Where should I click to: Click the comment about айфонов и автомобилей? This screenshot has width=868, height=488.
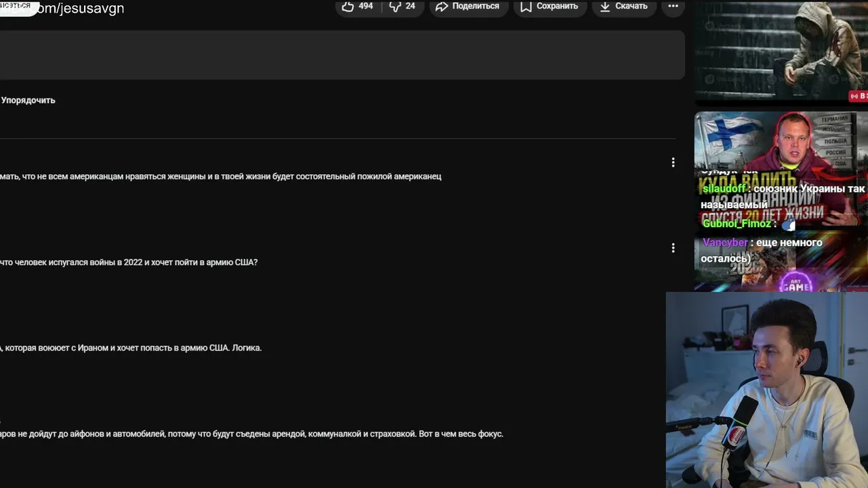point(252,434)
